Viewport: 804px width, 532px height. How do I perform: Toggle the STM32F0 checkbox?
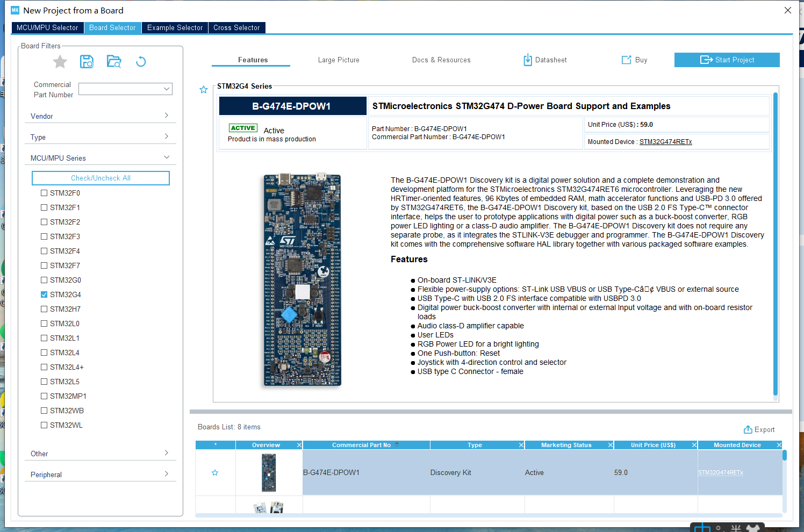pyautogui.click(x=44, y=193)
